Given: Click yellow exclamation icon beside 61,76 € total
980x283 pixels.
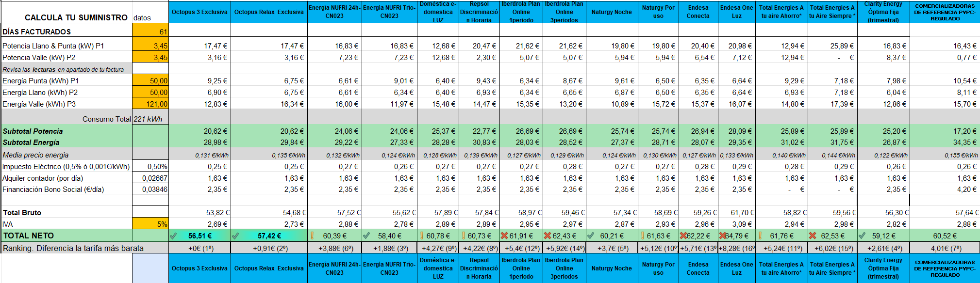Looking at the screenshot, I should pyautogui.click(x=760, y=236).
